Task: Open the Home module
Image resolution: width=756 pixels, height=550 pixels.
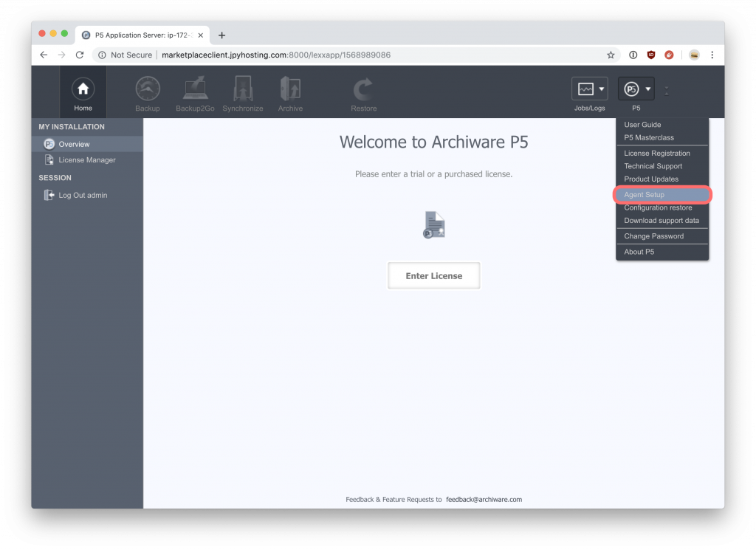Action: (83, 93)
